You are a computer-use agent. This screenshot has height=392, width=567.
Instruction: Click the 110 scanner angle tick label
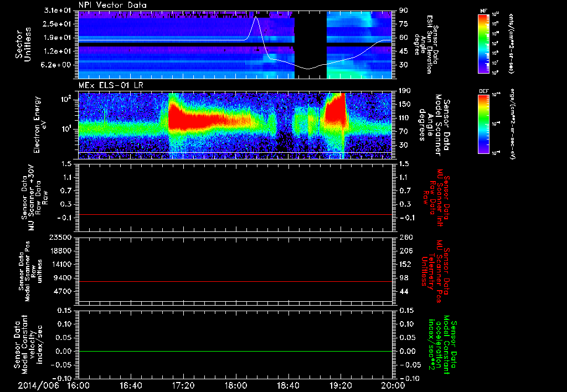[405, 118]
